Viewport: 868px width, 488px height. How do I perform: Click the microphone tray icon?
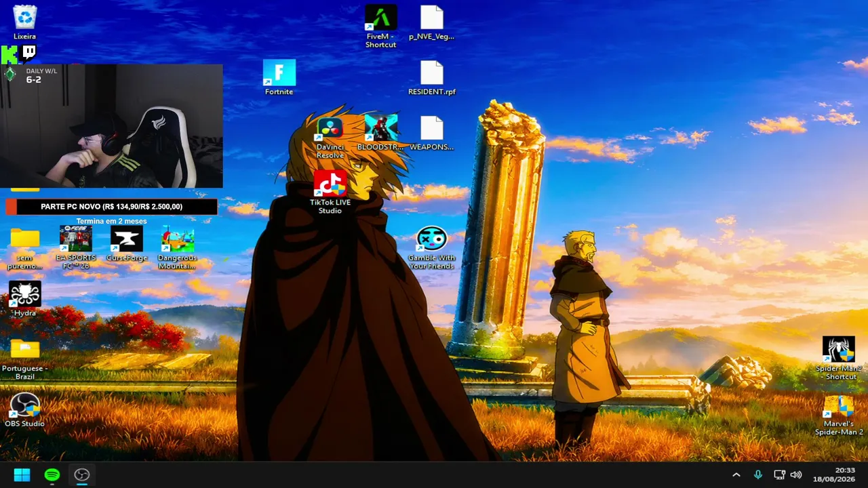pyautogui.click(x=758, y=475)
